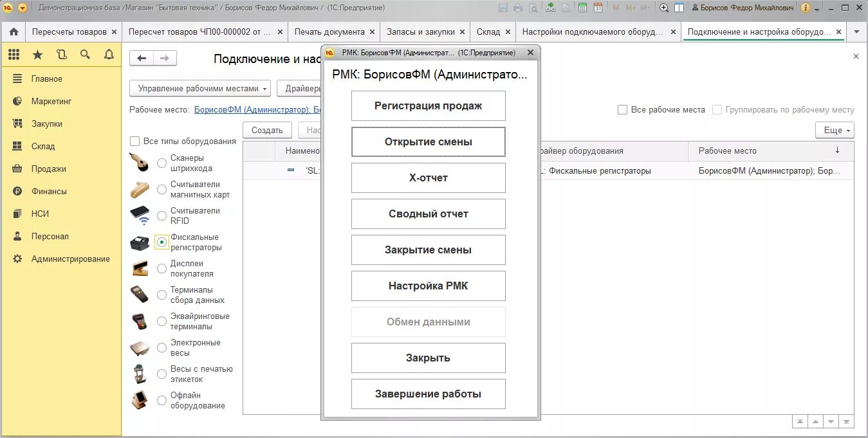Open Favorites star icon in sidebar
This screenshot has width=868, height=438.
tap(37, 55)
